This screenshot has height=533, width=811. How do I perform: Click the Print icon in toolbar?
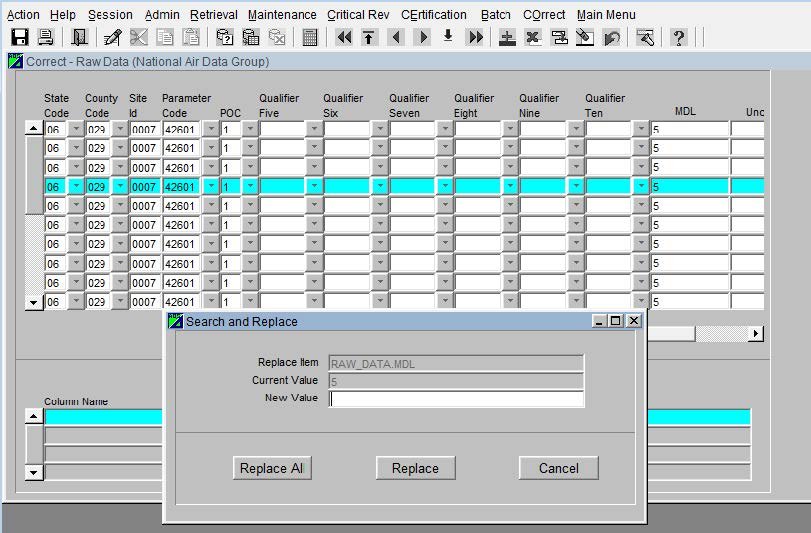(x=45, y=37)
